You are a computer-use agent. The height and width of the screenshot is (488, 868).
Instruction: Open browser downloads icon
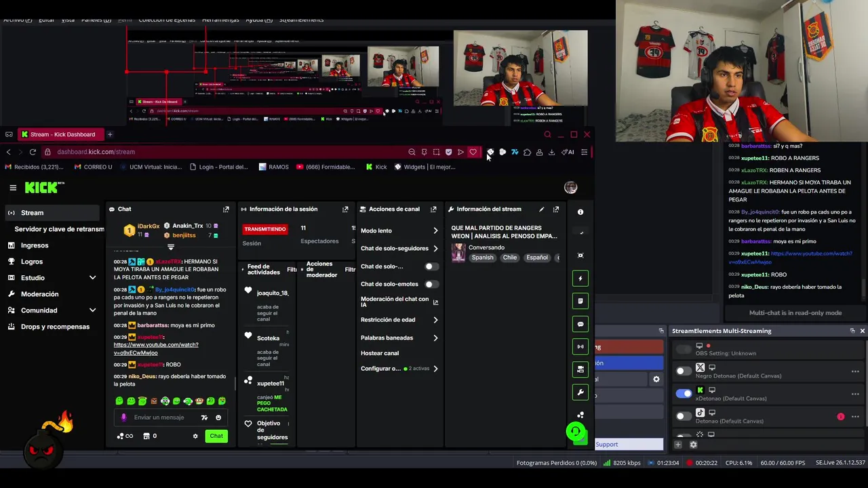(551, 152)
